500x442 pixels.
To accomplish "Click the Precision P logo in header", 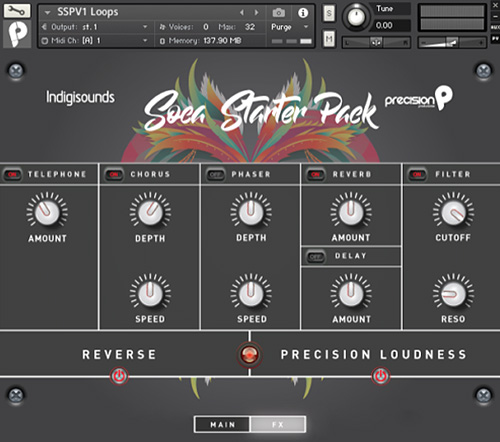I will (x=17, y=34).
